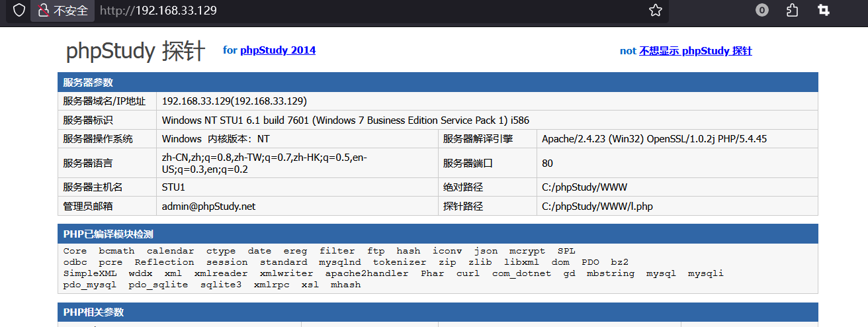Image resolution: width=868 pixels, height=327 pixels.
Task: Click the broken lock security icon
Action: coord(43,11)
